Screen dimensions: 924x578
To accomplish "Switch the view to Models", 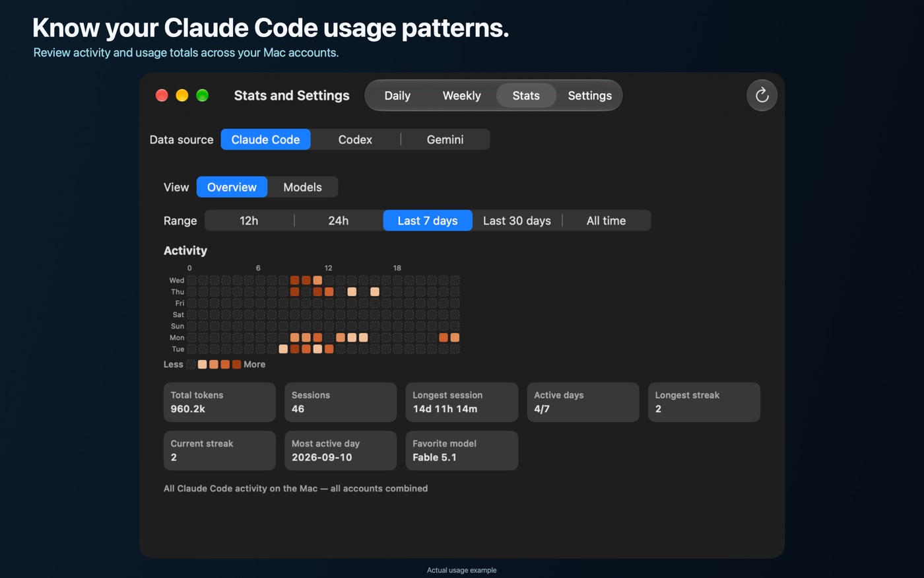I will coord(302,187).
